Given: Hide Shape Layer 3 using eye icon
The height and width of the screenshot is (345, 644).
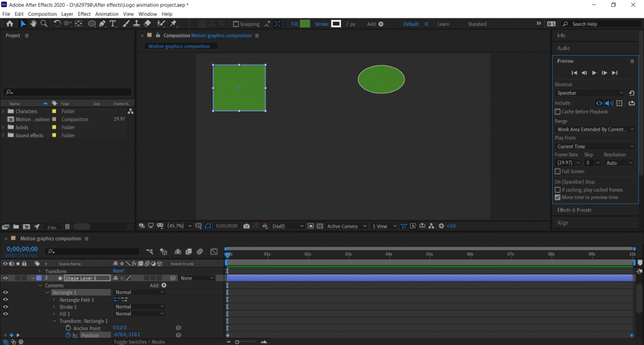Looking at the screenshot, I should tap(5, 278).
